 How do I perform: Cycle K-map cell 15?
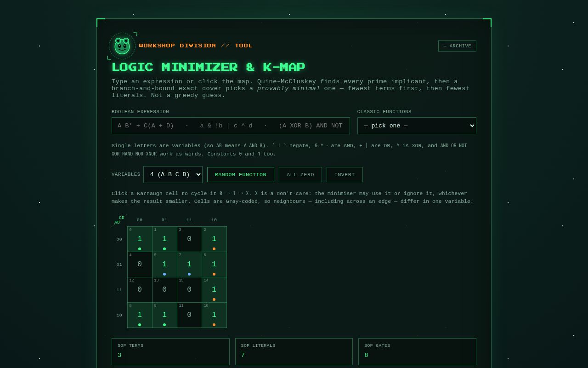189,290
